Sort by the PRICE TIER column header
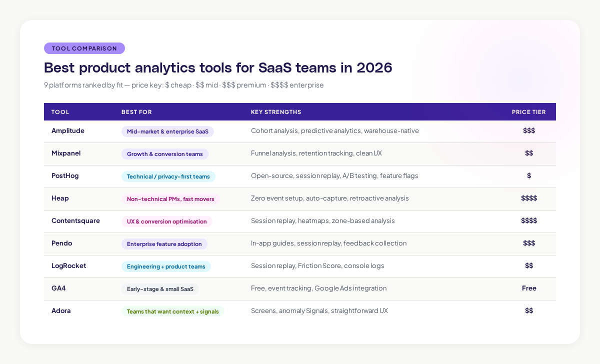The image size is (600, 364). tap(528, 112)
